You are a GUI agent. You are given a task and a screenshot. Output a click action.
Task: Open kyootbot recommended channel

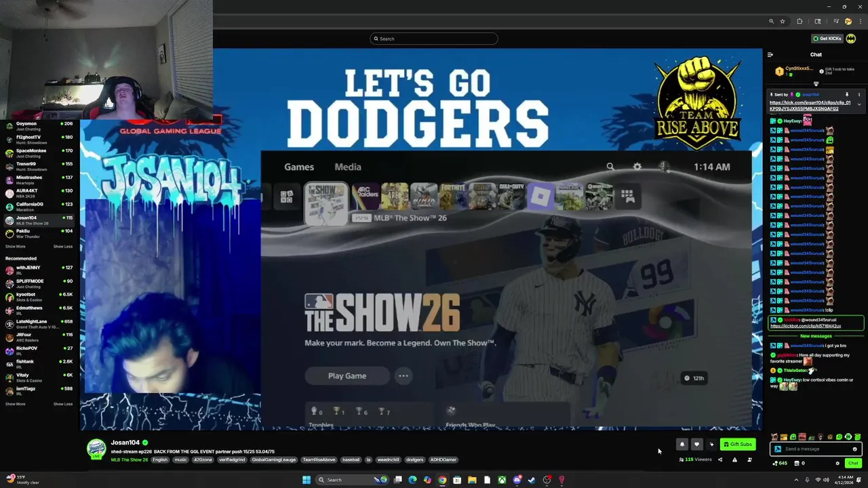click(39, 297)
